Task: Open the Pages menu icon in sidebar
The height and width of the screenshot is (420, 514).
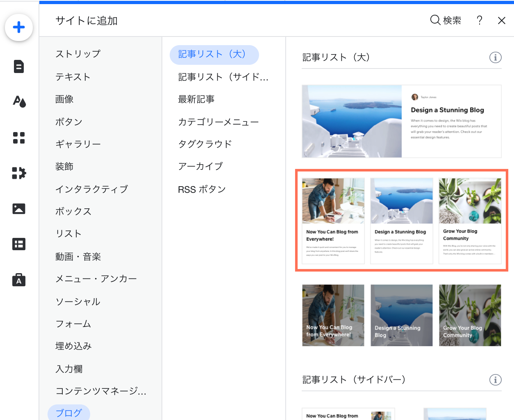Action: click(x=19, y=66)
